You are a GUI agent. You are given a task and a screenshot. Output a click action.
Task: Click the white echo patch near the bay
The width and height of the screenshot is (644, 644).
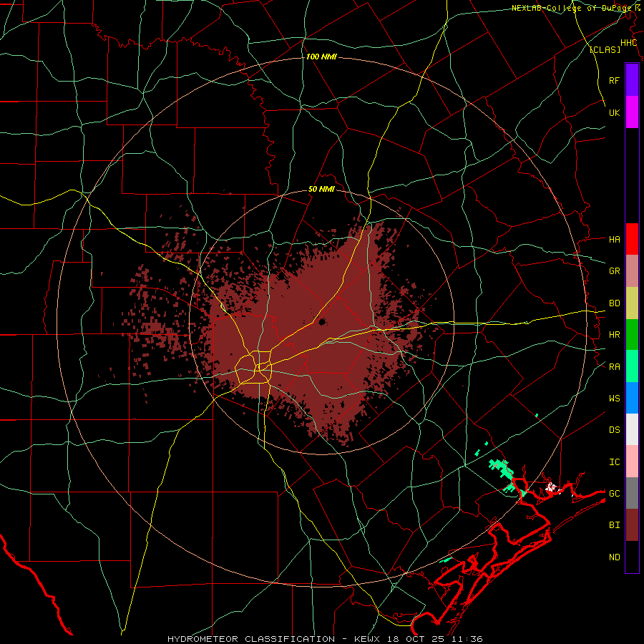552,487
